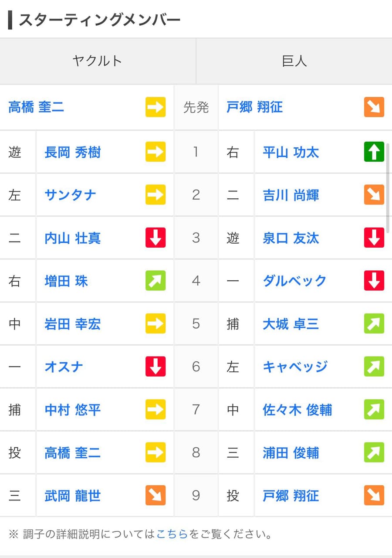
Task: Click yellow arrow icon next to starter 高橋 奎二
Action: (155, 107)
